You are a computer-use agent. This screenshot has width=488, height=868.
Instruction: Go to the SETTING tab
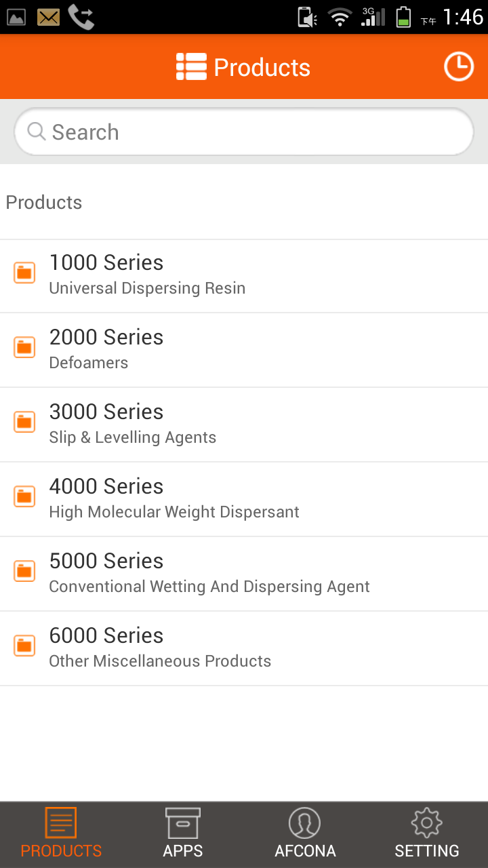coord(427,834)
